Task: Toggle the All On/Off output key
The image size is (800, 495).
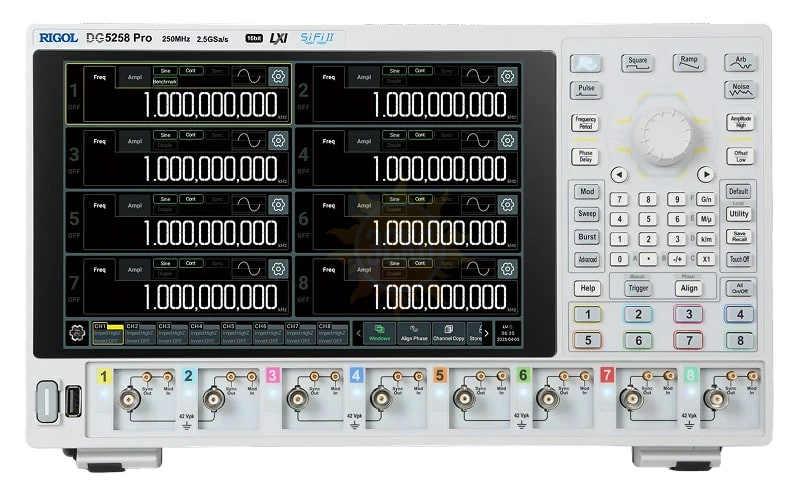Action: point(740,287)
